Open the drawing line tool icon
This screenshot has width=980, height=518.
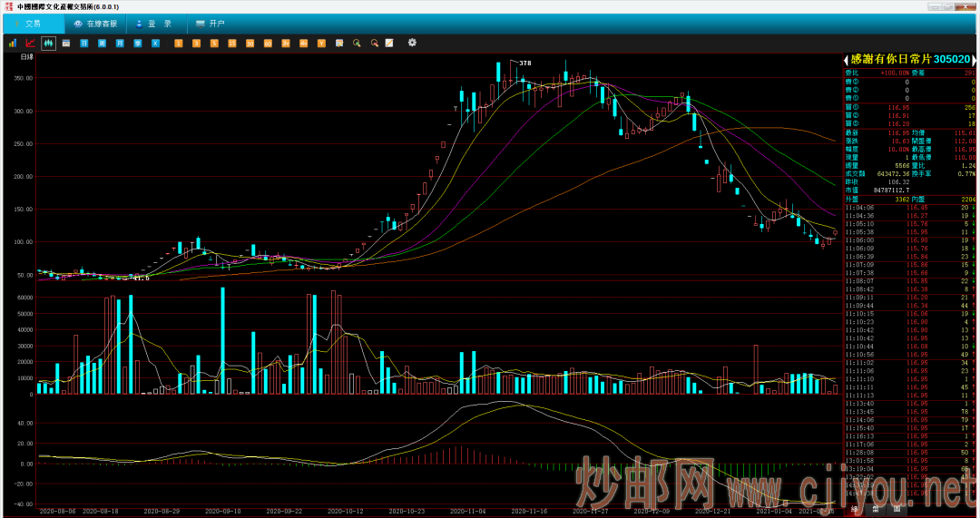[x=389, y=44]
